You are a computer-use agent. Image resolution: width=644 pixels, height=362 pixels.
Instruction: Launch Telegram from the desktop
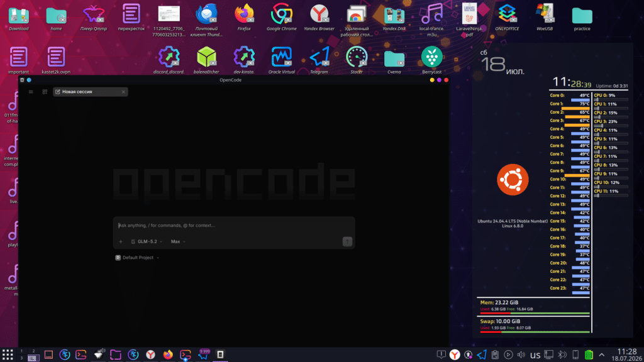(319, 61)
